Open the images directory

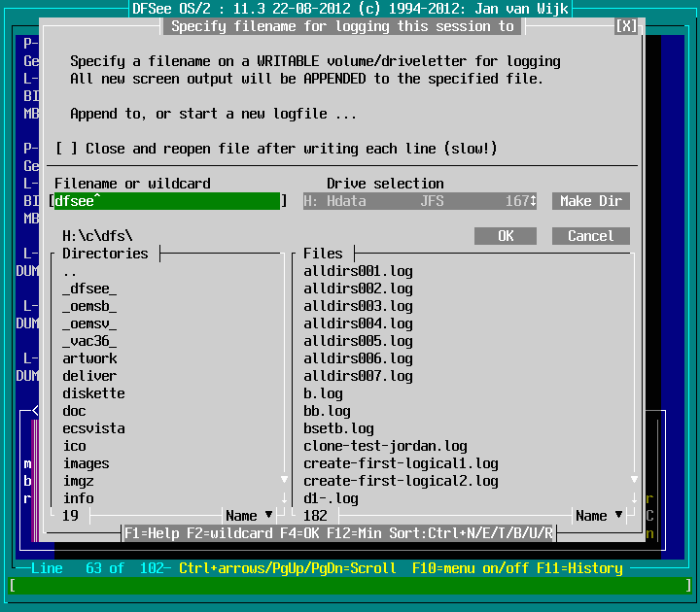click(x=86, y=463)
